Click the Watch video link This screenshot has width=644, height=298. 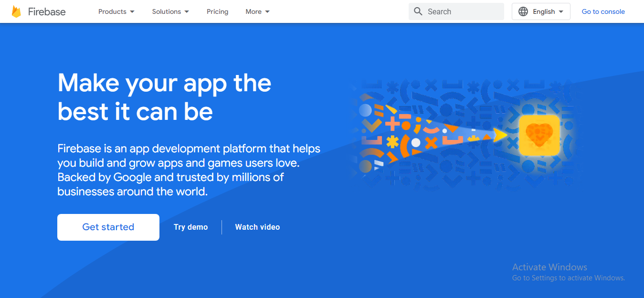pos(257,227)
